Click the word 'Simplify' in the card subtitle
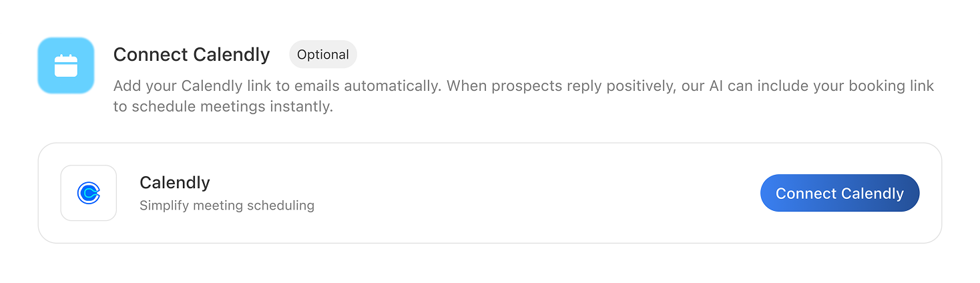This screenshot has width=980, height=283. (164, 206)
